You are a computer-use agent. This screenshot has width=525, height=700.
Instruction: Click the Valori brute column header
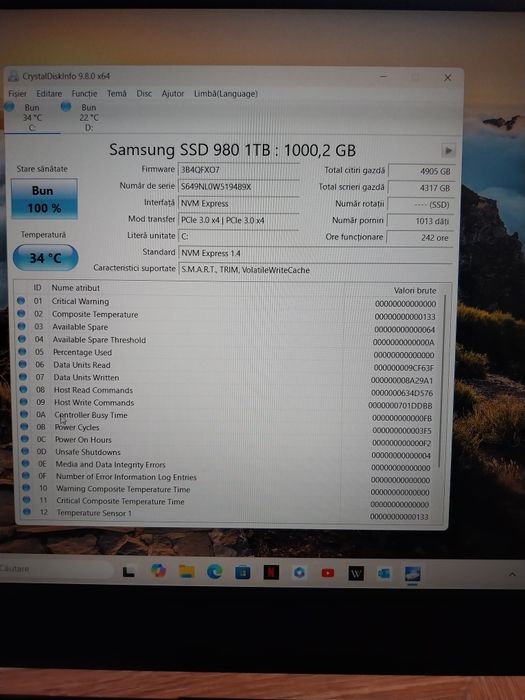coord(415,291)
